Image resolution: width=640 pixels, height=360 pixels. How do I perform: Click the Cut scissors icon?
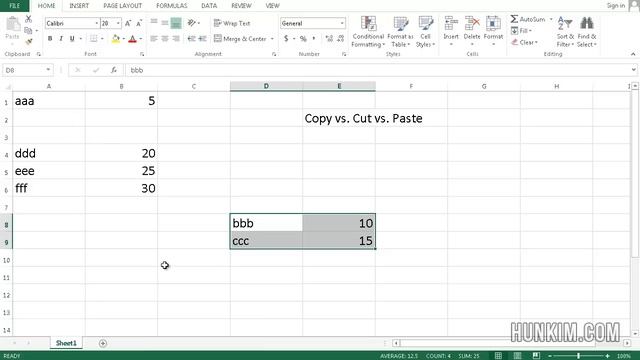pyautogui.click(x=28, y=19)
